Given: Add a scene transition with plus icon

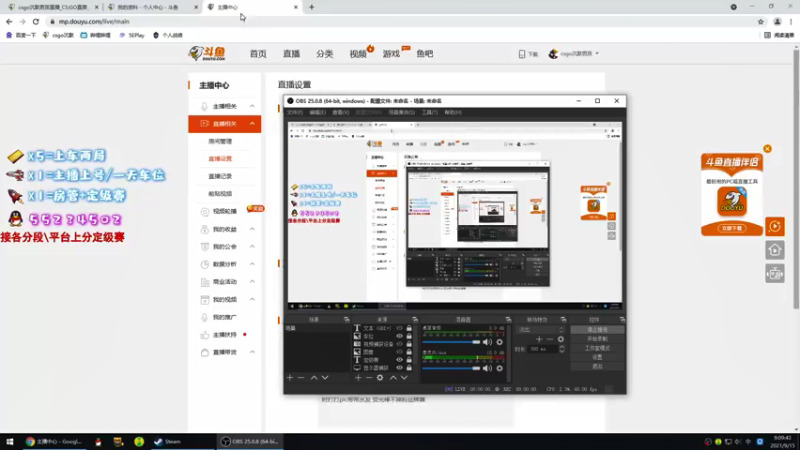Looking at the screenshot, I should click(539, 339).
